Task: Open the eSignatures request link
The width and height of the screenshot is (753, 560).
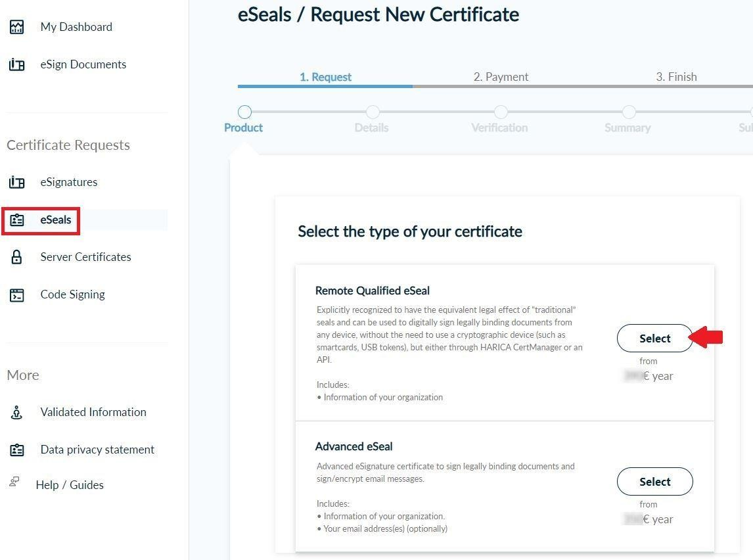Action: coord(69,182)
